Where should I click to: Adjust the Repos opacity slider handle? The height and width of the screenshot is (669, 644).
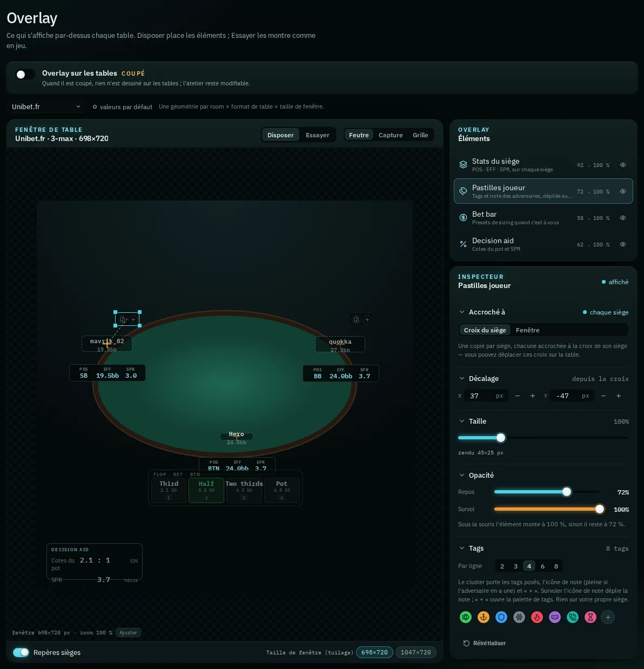click(567, 492)
